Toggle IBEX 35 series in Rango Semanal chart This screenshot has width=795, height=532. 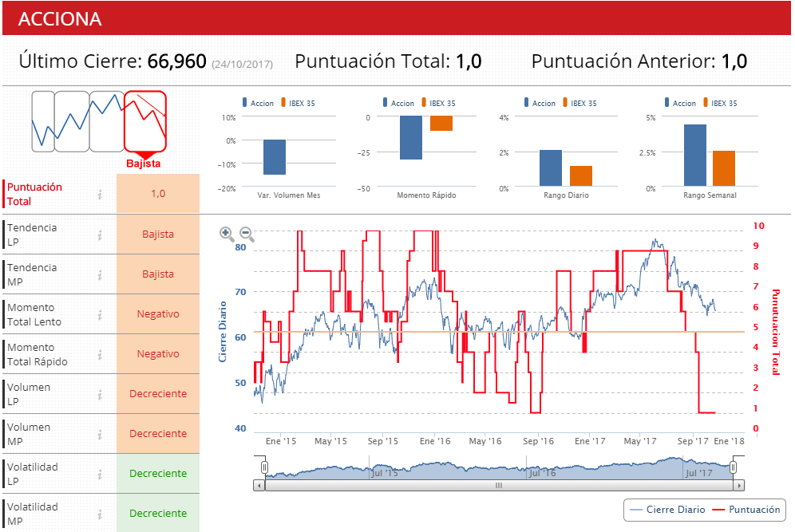click(x=720, y=103)
